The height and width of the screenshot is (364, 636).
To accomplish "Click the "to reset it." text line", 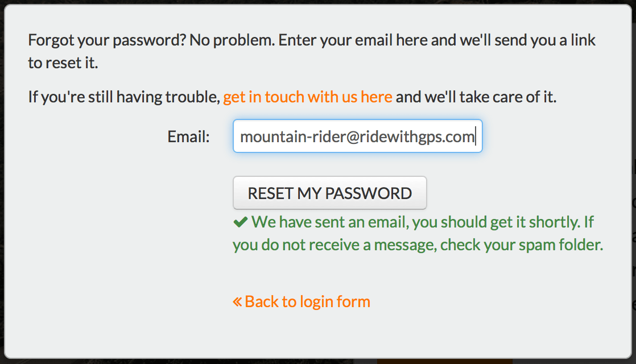I will (63, 63).
